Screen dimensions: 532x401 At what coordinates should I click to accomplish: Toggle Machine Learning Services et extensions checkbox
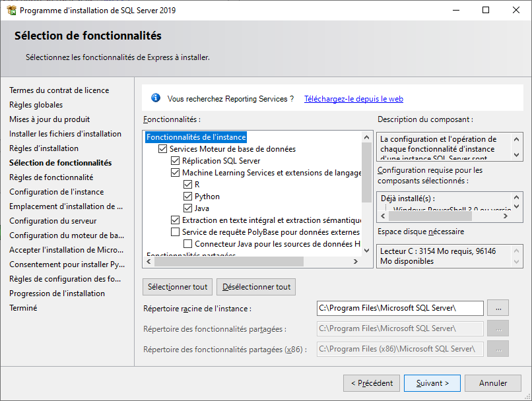[x=175, y=173]
